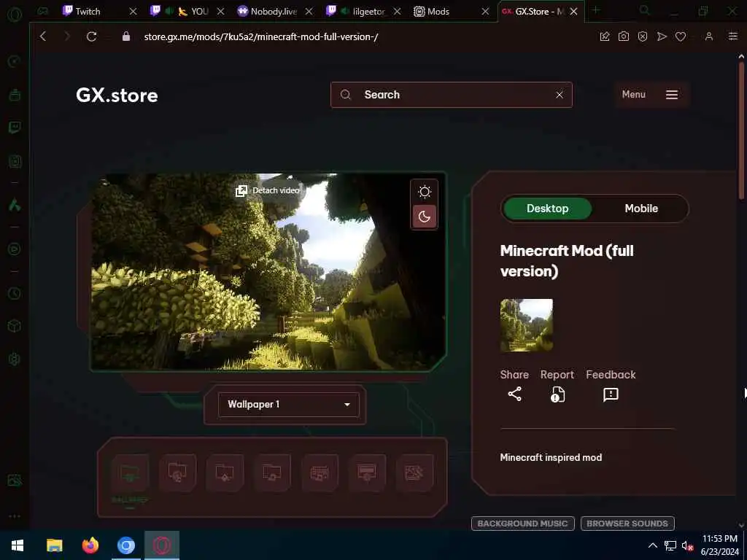Viewport: 747px width, 560px height.
Task: Open History clock icon in sidebar
Action: pos(15,293)
